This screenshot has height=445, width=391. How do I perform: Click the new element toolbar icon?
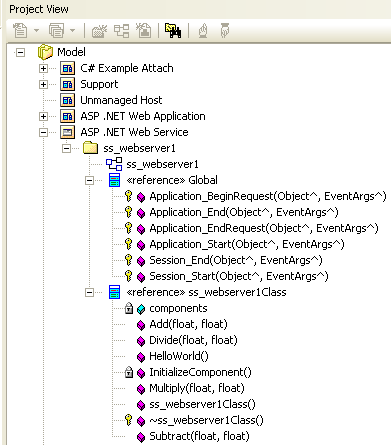pos(144,31)
